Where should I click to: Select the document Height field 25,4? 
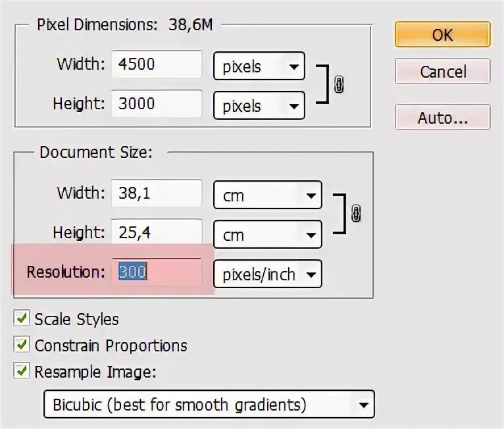[156, 232]
